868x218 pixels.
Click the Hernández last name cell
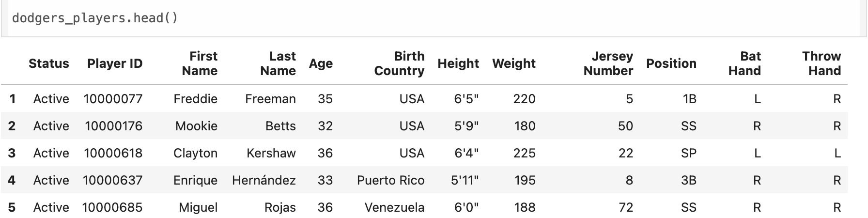[264, 180]
